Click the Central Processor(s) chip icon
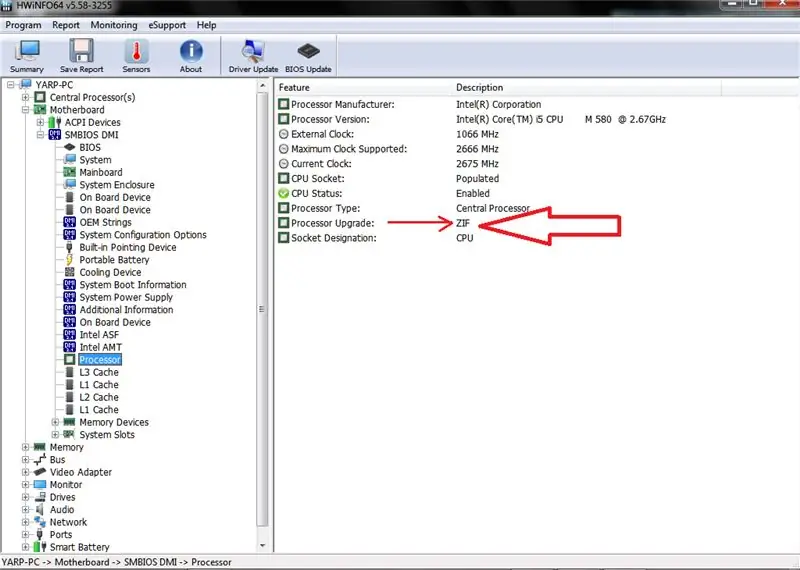The image size is (800, 570). click(x=40, y=97)
